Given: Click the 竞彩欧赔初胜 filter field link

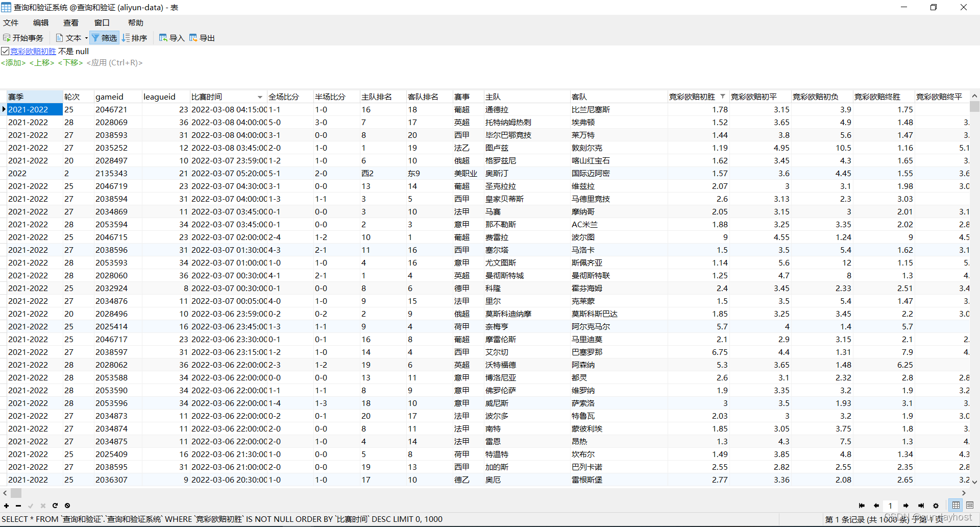Looking at the screenshot, I should 33,51.
